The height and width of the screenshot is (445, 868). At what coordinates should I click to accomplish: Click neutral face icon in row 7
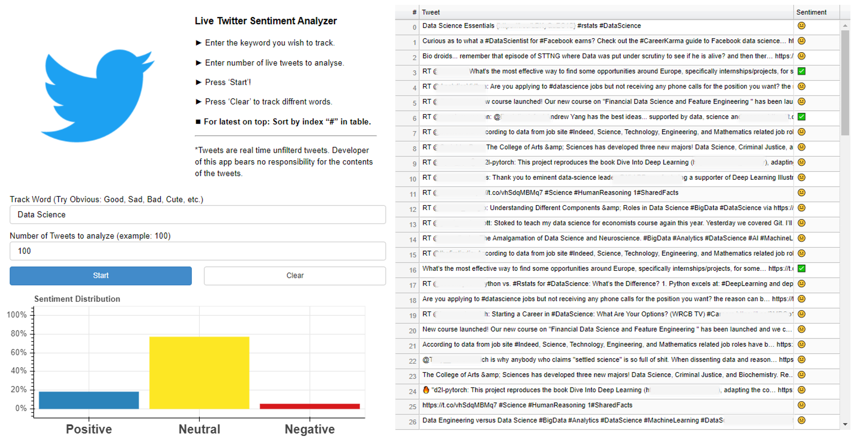point(802,132)
